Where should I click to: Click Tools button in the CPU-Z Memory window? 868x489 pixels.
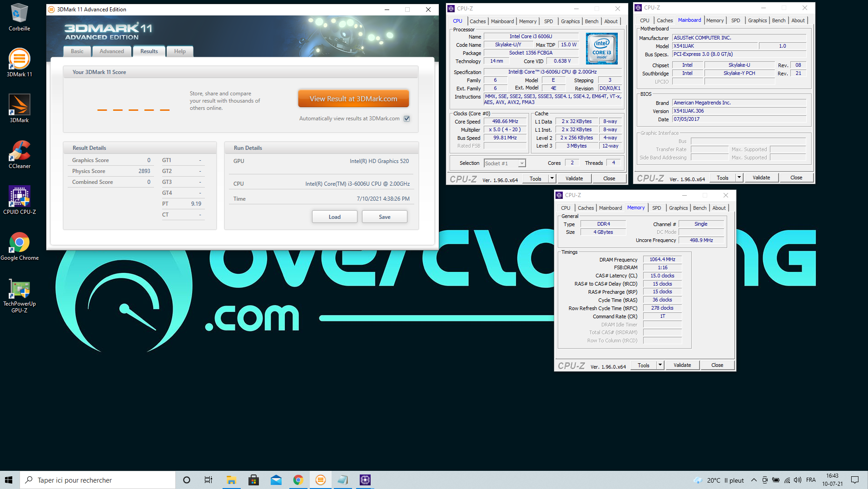[643, 365]
